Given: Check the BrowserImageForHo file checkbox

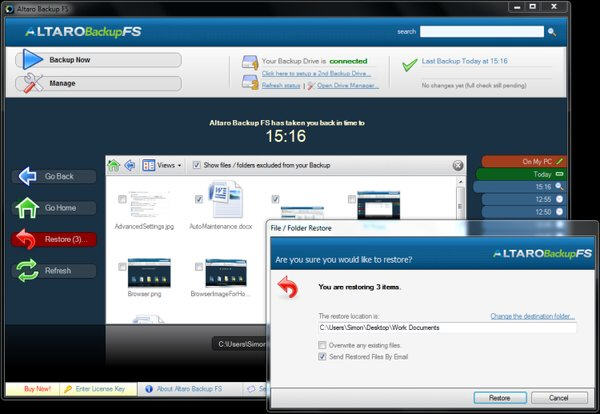Looking at the screenshot, I should click(199, 267).
